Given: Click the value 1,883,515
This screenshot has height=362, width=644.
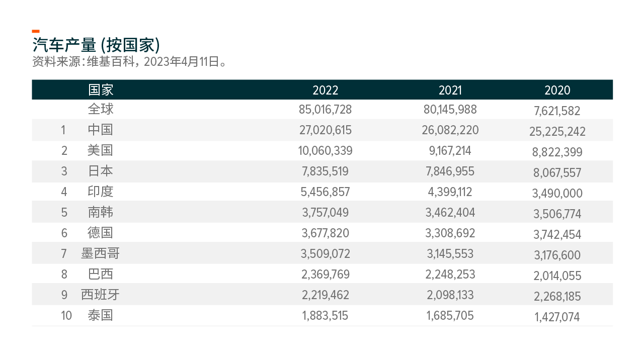Looking at the screenshot, I should [326, 316].
